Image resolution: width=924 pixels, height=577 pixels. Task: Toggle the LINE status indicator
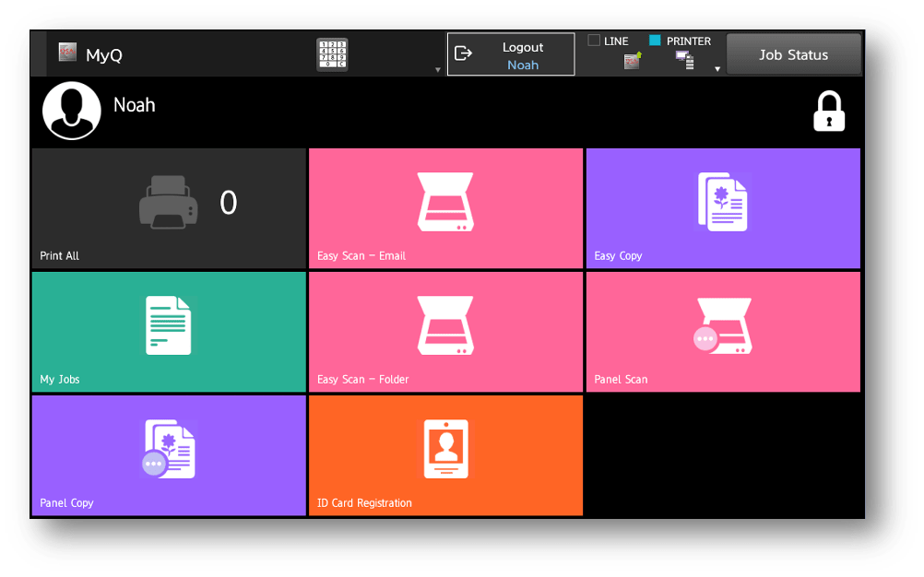594,41
